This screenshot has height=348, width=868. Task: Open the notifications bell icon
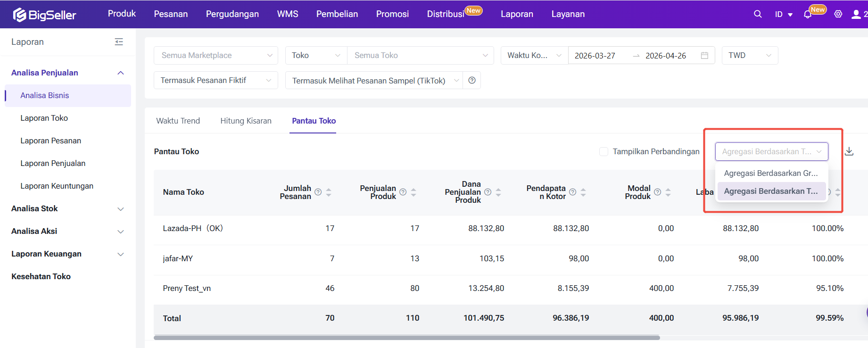[x=808, y=15]
